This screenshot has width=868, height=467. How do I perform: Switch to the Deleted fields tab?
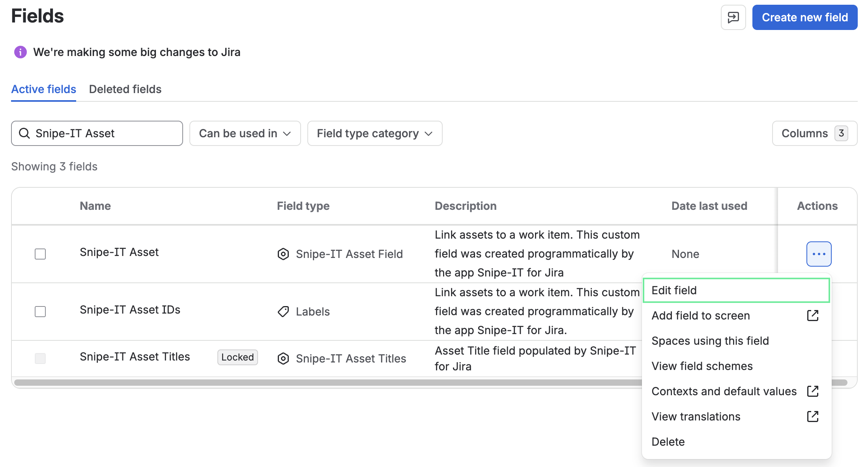coord(125,89)
